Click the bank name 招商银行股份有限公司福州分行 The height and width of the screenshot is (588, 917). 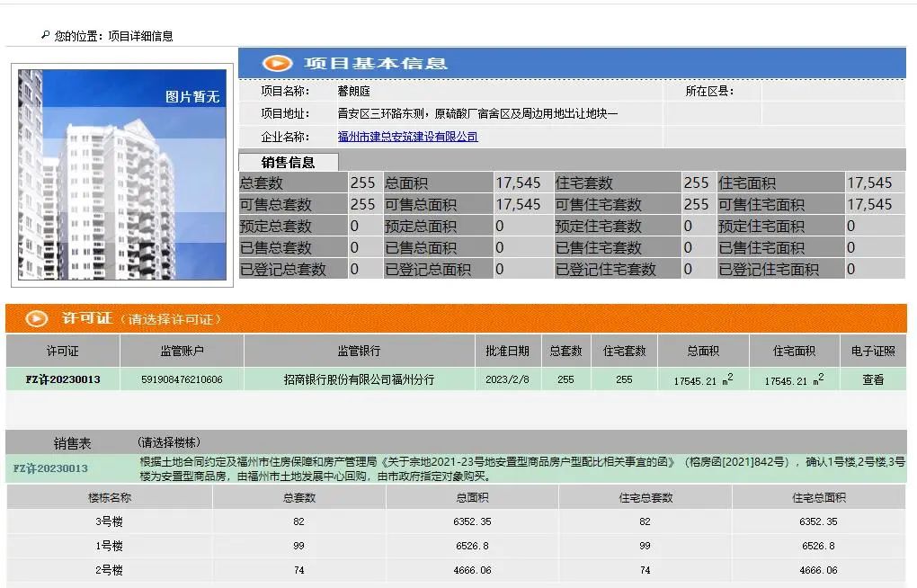(x=359, y=379)
